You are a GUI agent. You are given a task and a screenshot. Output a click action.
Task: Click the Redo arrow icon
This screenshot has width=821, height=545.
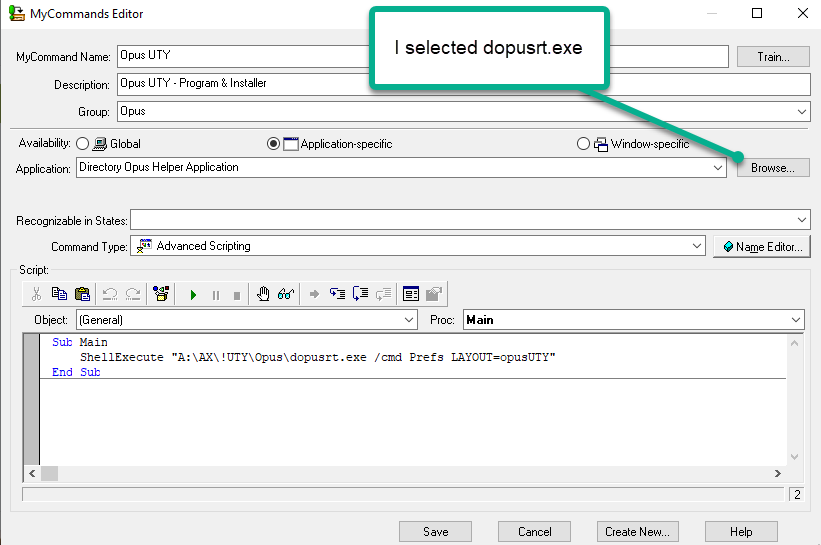(133, 294)
